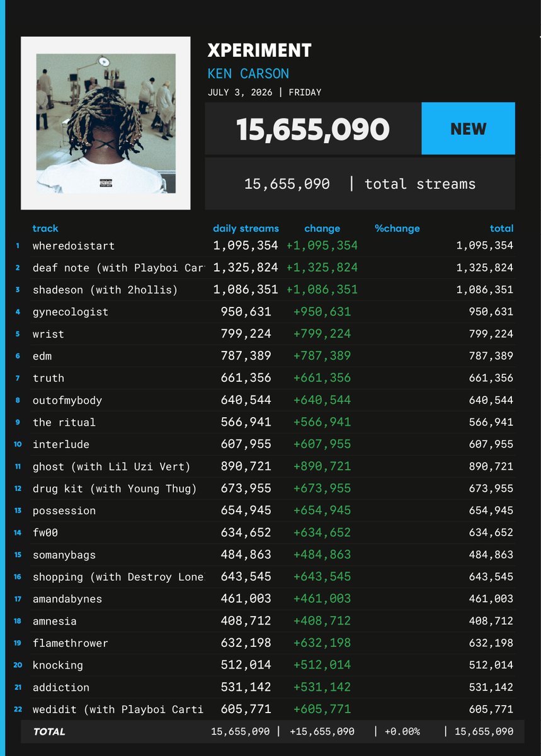541x756 pixels.
Task: Select track 'amandabynes'
Action: click(x=67, y=599)
